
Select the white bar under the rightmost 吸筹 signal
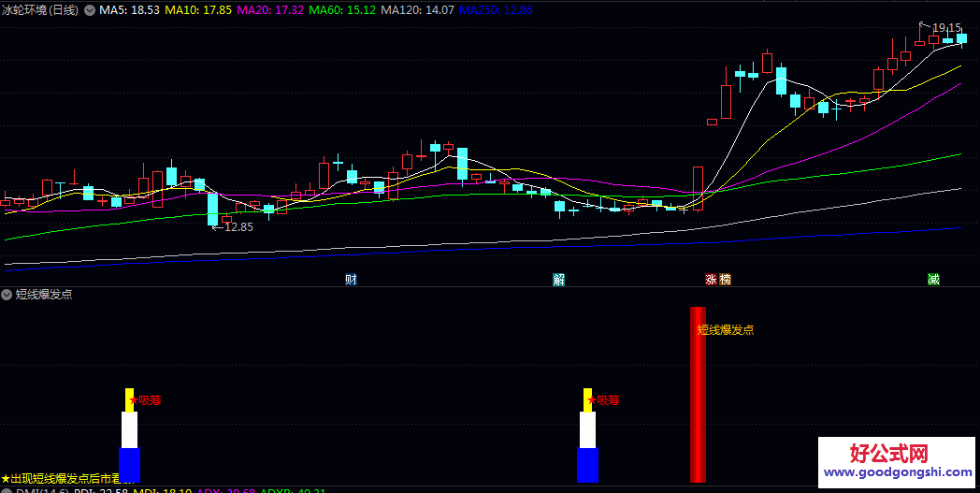[587, 429]
